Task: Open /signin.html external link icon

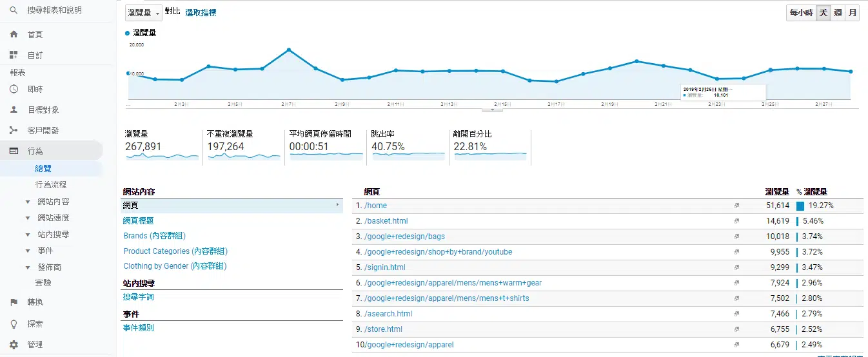Action: point(736,267)
